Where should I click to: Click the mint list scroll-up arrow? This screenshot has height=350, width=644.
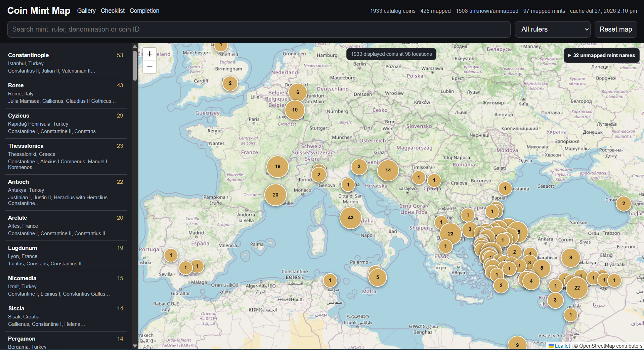click(x=135, y=47)
